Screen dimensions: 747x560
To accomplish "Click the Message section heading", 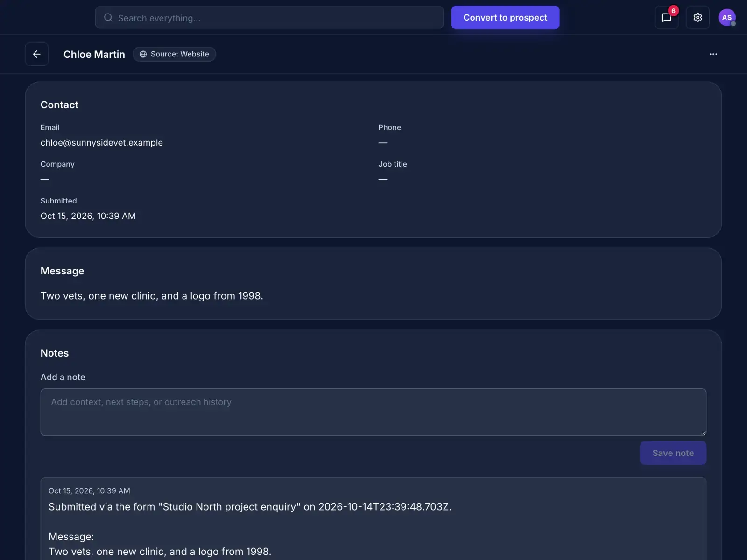I will (x=62, y=271).
